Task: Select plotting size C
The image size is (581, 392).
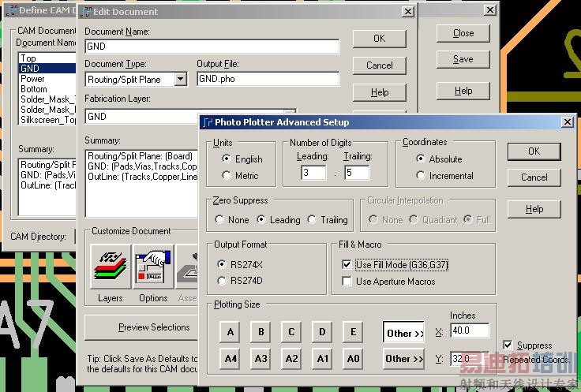Action: click(291, 332)
